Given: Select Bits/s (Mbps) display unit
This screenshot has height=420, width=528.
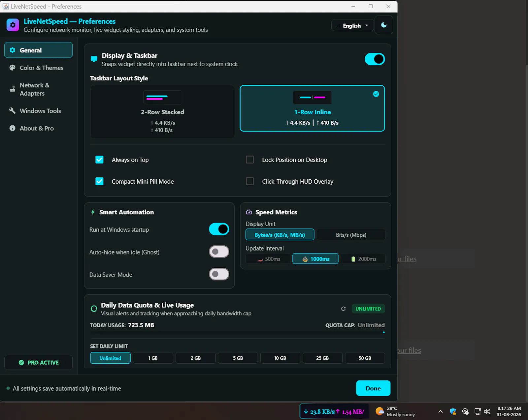Looking at the screenshot, I should tap(351, 235).
